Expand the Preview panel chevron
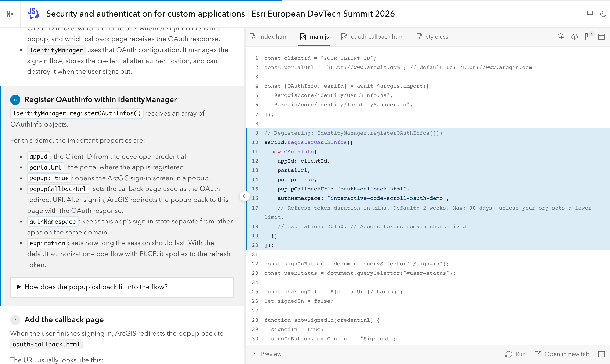Image resolution: width=610 pixels, height=364 pixels. (255, 354)
